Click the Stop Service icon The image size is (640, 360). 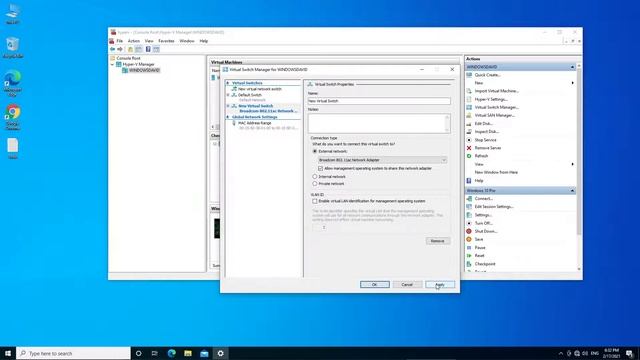(469, 140)
